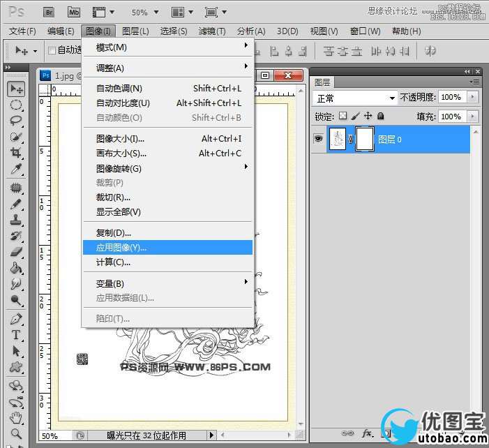The height and width of the screenshot is (448, 489).
Task: Select the Horizontal Type tool
Action: coord(16,335)
